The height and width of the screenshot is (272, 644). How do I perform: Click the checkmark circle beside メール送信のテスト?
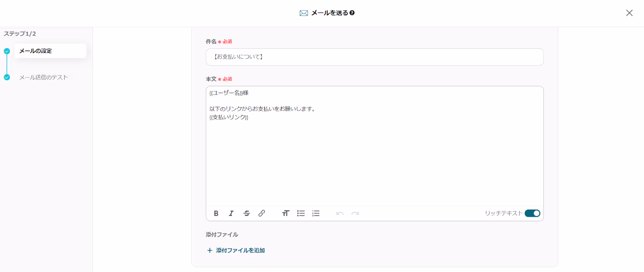point(7,77)
